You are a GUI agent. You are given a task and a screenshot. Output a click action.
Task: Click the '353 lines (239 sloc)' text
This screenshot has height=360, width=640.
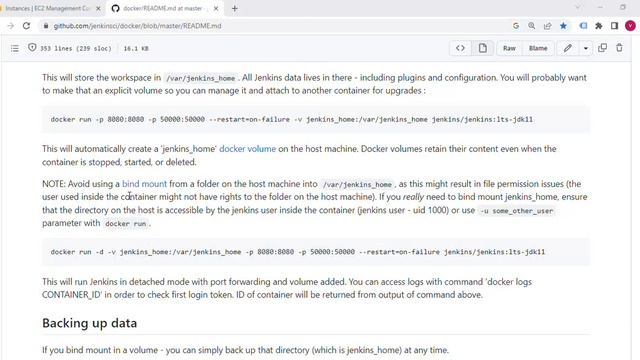76,49
